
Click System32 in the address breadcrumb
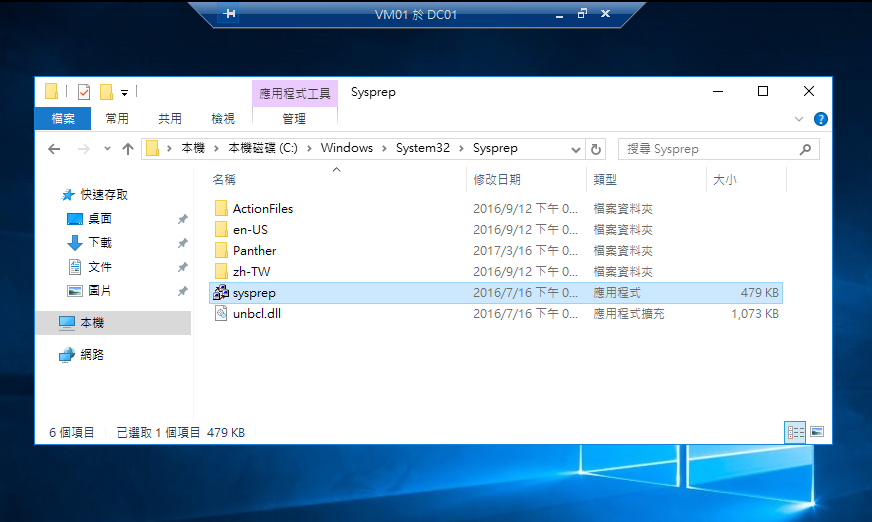(423, 148)
